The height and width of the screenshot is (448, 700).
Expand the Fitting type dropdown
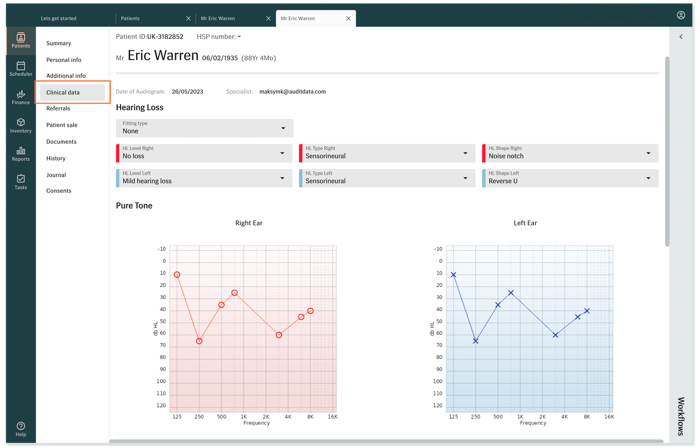coord(204,128)
